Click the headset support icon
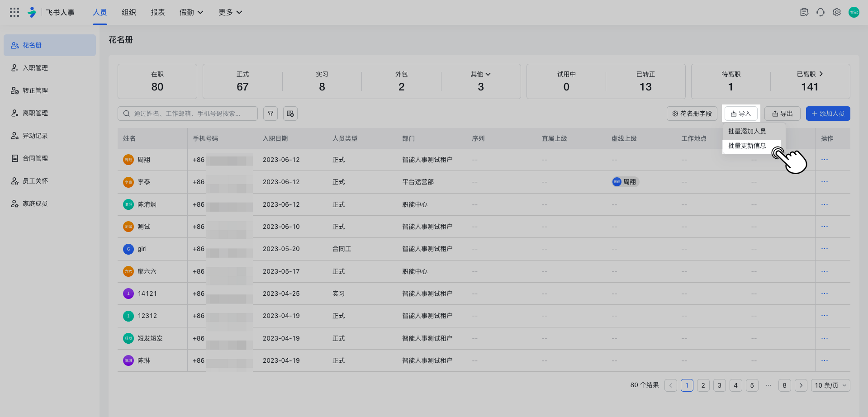 tap(821, 12)
